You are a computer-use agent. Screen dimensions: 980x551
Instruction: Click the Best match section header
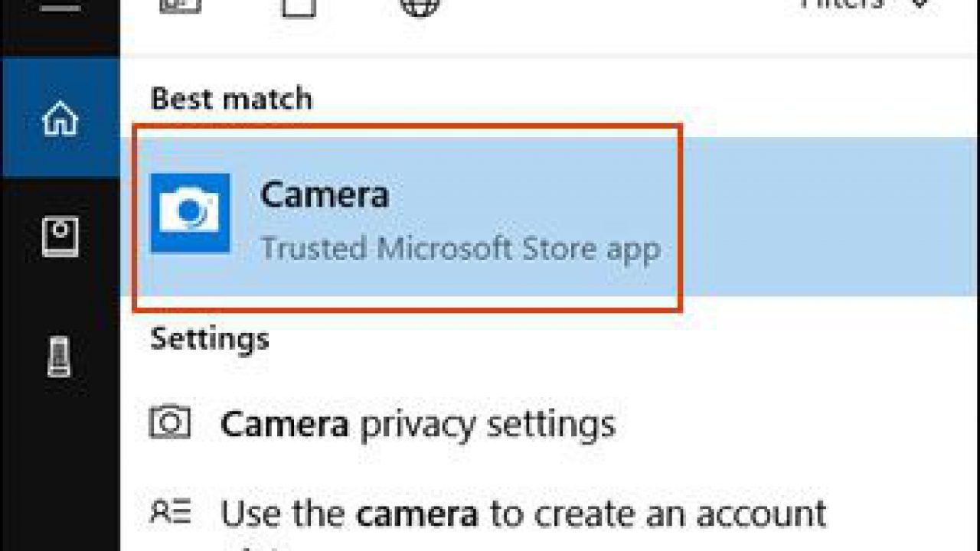(231, 99)
